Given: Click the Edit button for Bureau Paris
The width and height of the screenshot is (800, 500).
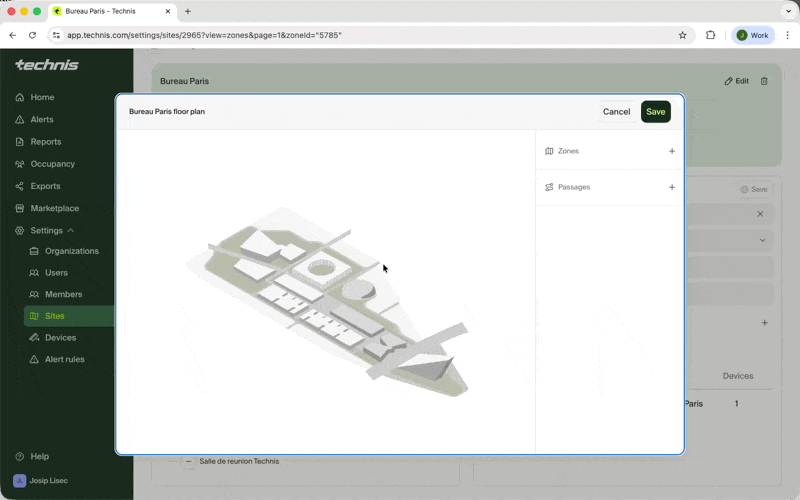Looking at the screenshot, I should tap(736, 81).
